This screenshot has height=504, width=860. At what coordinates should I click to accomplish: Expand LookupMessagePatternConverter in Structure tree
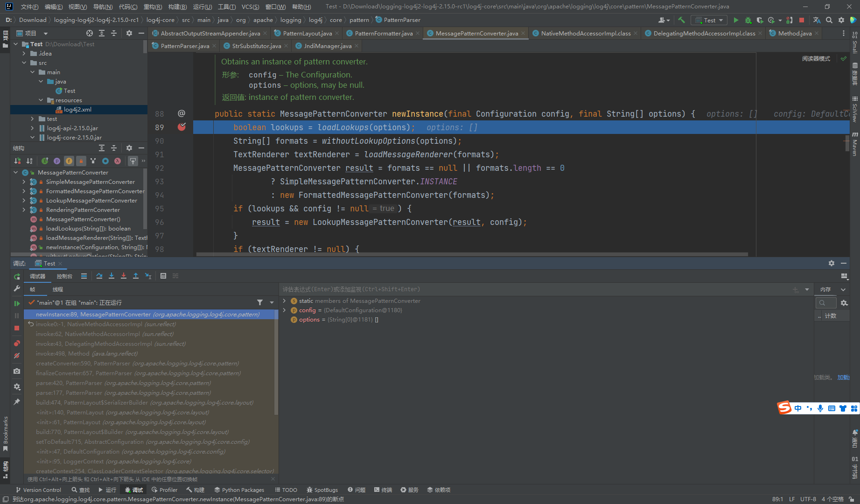click(x=24, y=201)
